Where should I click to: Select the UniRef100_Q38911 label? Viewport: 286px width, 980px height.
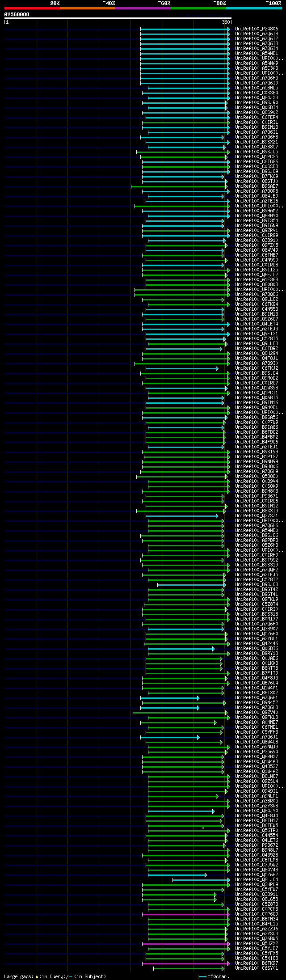[257, 895]
